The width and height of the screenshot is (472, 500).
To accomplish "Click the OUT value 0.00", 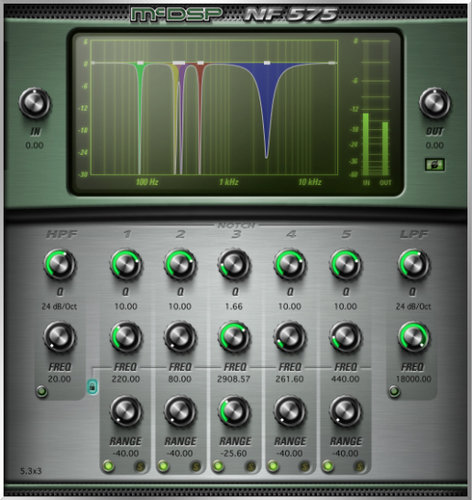I will tap(435, 145).
